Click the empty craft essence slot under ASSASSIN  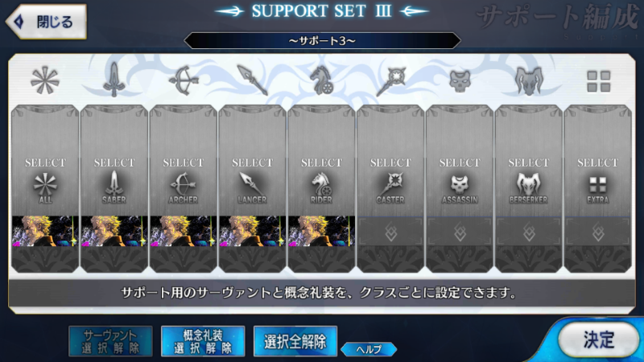(x=459, y=232)
